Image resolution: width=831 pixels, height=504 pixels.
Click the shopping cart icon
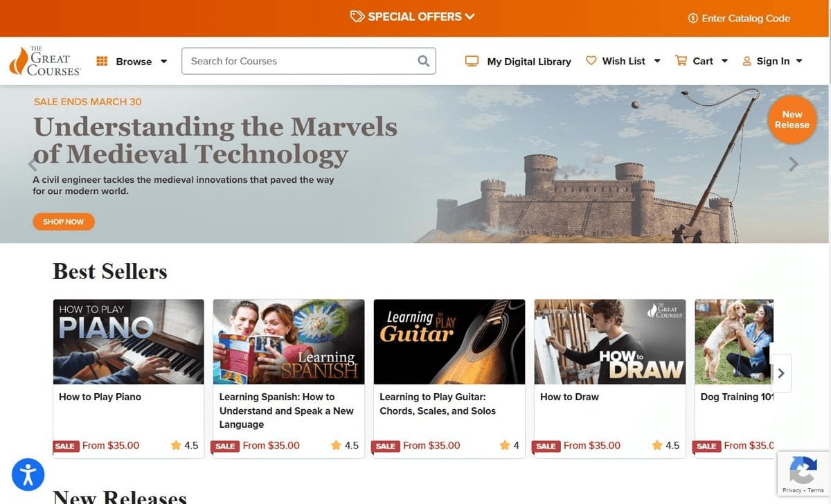[681, 60]
